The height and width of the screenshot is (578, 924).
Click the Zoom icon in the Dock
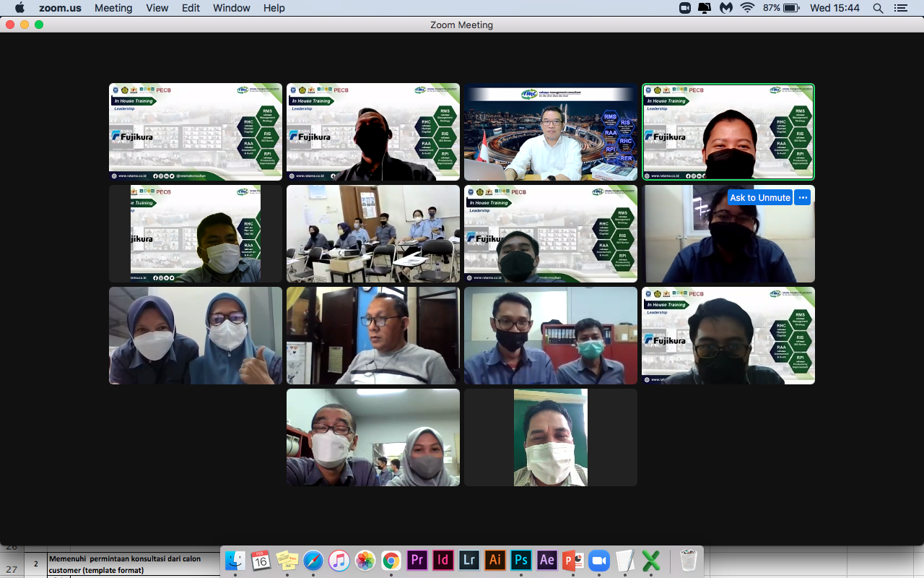point(598,561)
